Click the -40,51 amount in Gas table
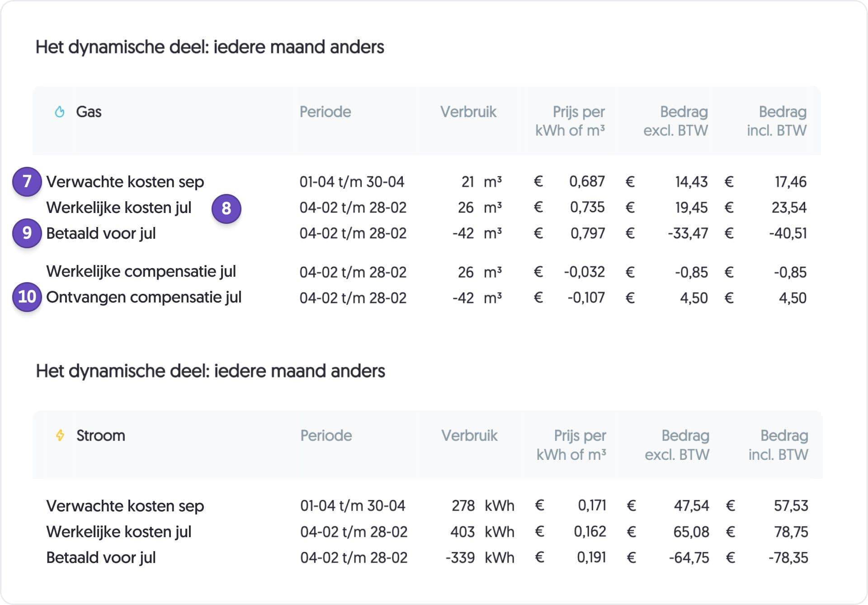This screenshot has width=868, height=605. point(788,233)
